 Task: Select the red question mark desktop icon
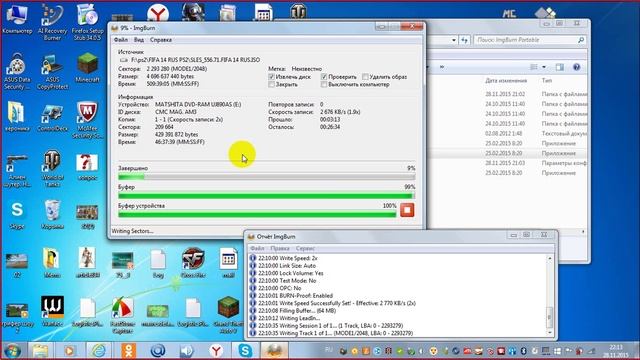point(87,167)
